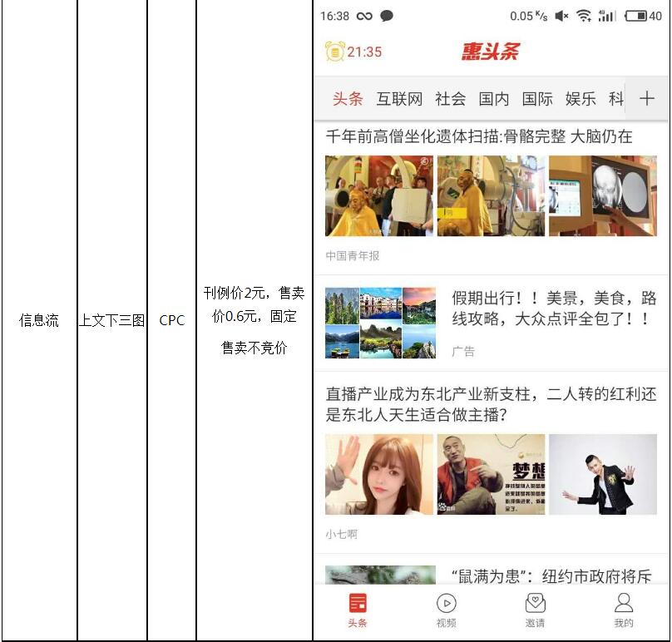Go to the 娱乐 channel tab

point(581,99)
